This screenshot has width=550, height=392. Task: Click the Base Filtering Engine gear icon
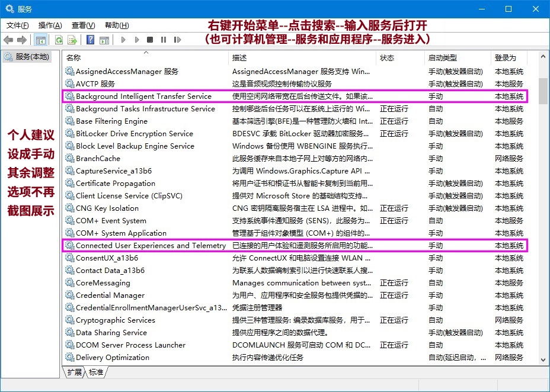click(x=70, y=121)
